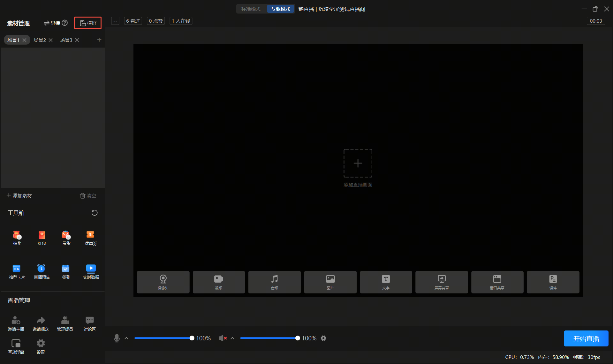Toggle the 横屏 landscape orientation button
Viewport: 613px width, 364px height.
click(88, 23)
